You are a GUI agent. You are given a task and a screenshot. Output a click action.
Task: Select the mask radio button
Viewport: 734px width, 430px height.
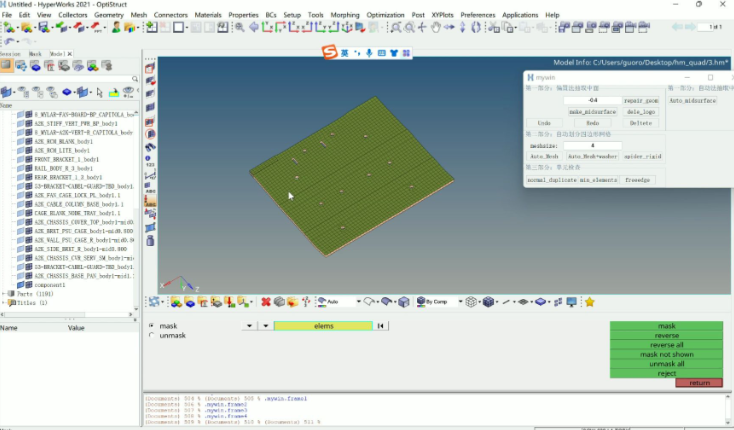pyautogui.click(x=151, y=326)
